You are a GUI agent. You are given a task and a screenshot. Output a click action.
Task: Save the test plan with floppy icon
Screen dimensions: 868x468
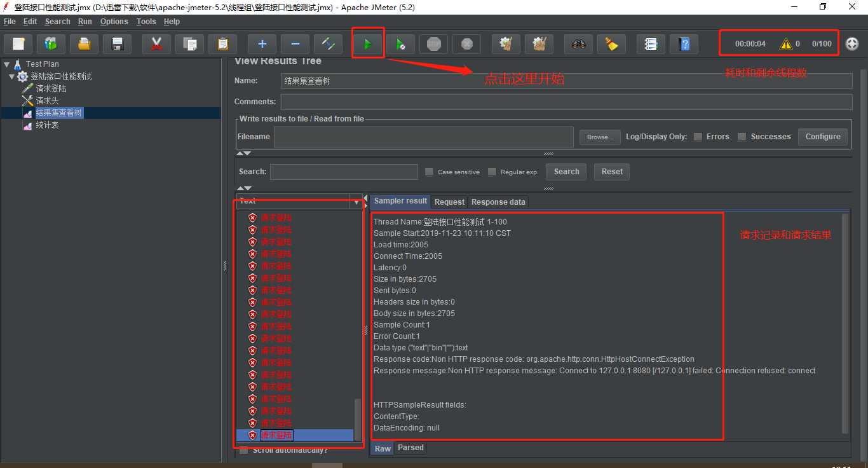[117, 44]
